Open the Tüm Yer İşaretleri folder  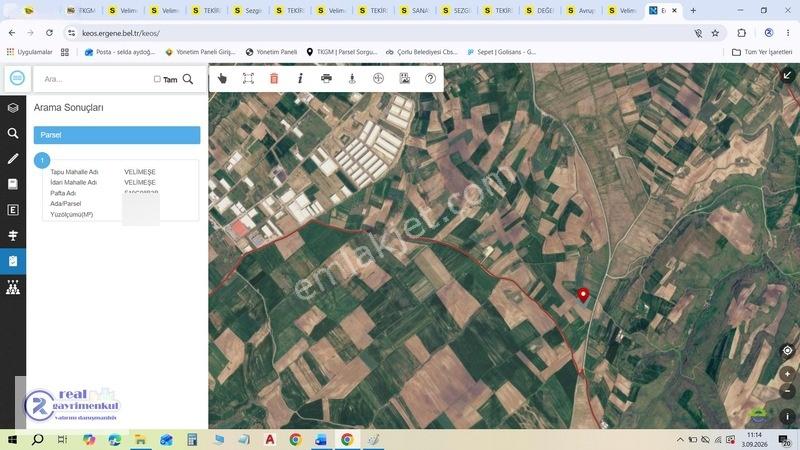(x=762, y=52)
